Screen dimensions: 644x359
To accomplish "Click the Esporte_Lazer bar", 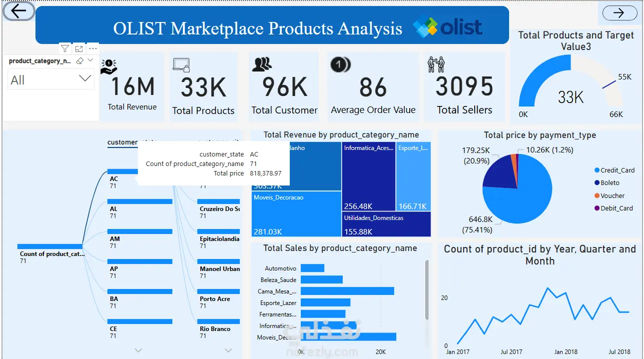I will tap(325, 302).
